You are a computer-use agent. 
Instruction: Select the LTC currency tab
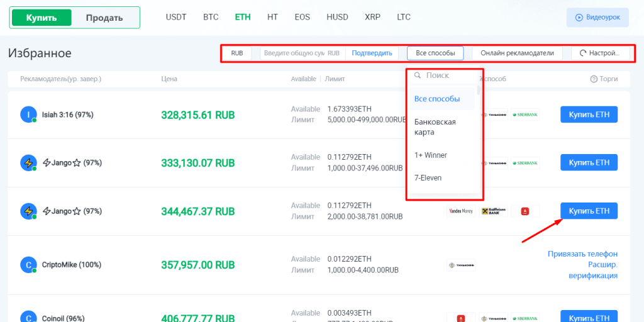pyautogui.click(x=404, y=17)
